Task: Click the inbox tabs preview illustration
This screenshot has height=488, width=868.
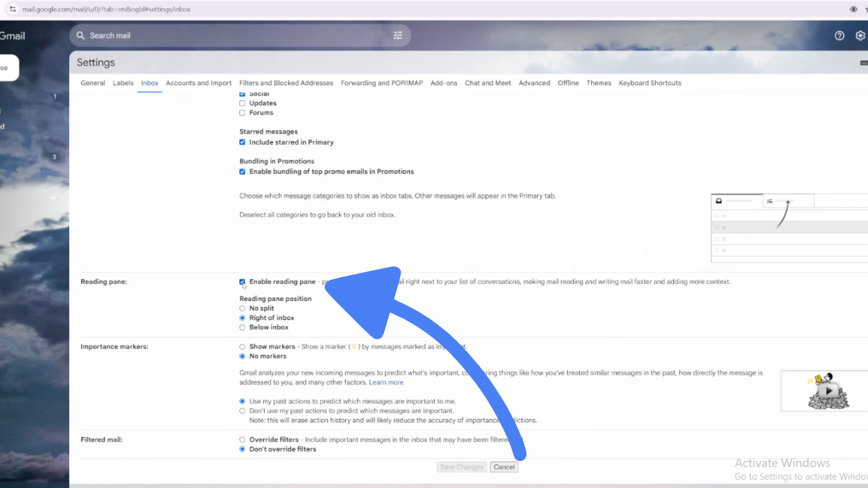Action: (x=789, y=228)
